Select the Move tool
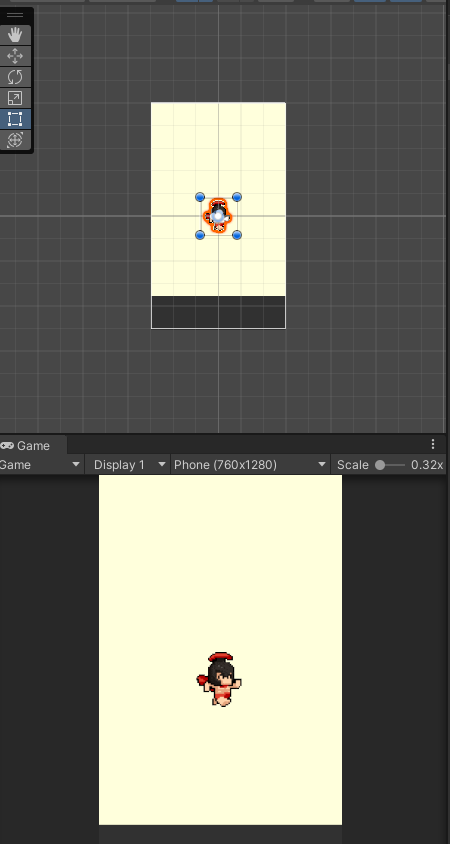This screenshot has height=844, width=450. (15, 56)
